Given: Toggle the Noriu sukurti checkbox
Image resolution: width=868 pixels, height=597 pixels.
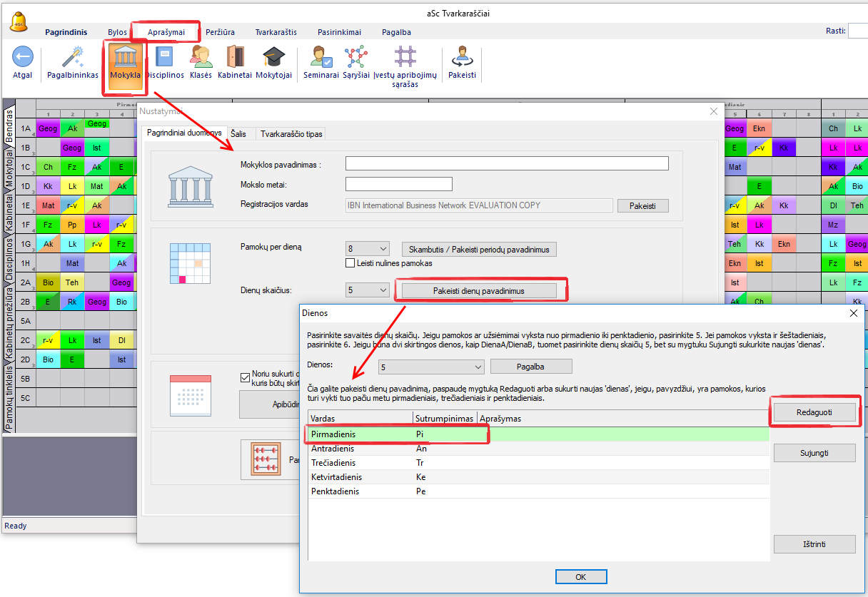Looking at the screenshot, I should (244, 374).
